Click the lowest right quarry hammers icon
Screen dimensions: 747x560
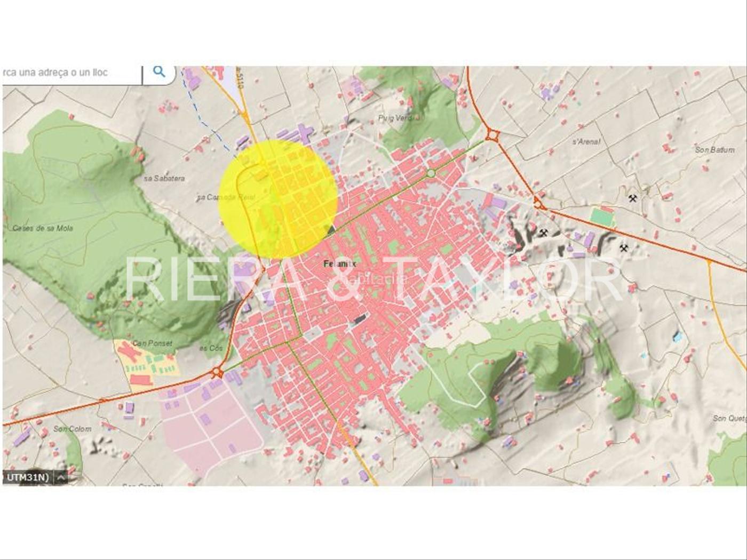[x=624, y=248]
